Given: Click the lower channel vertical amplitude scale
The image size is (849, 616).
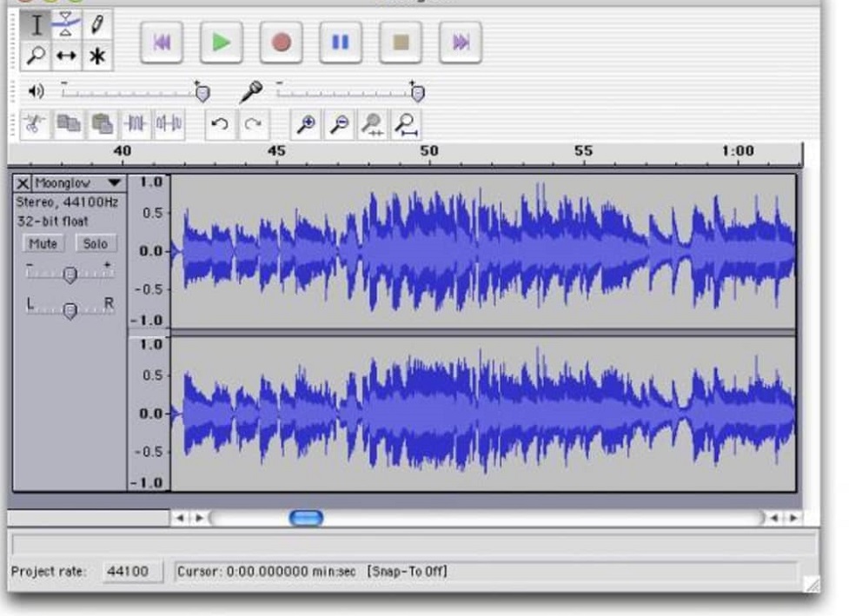Looking at the screenshot, I should (149, 414).
